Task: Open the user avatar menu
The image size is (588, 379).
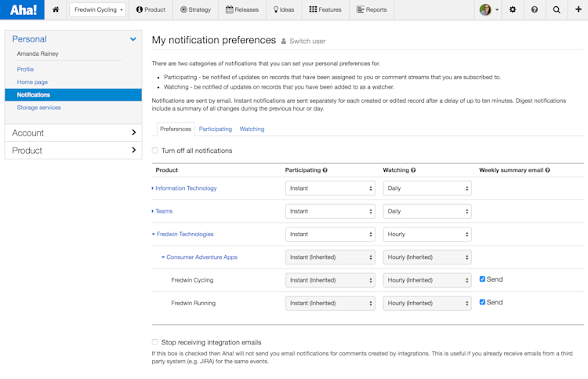Action: click(x=488, y=9)
